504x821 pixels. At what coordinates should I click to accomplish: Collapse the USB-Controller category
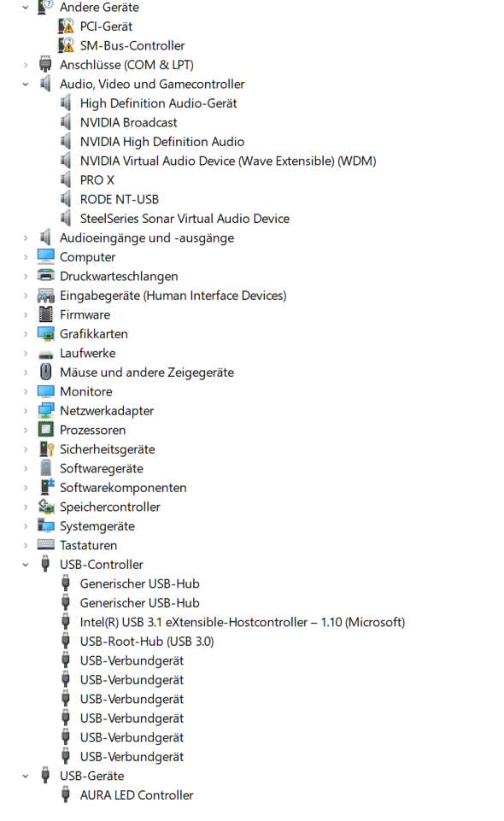click(x=25, y=565)
